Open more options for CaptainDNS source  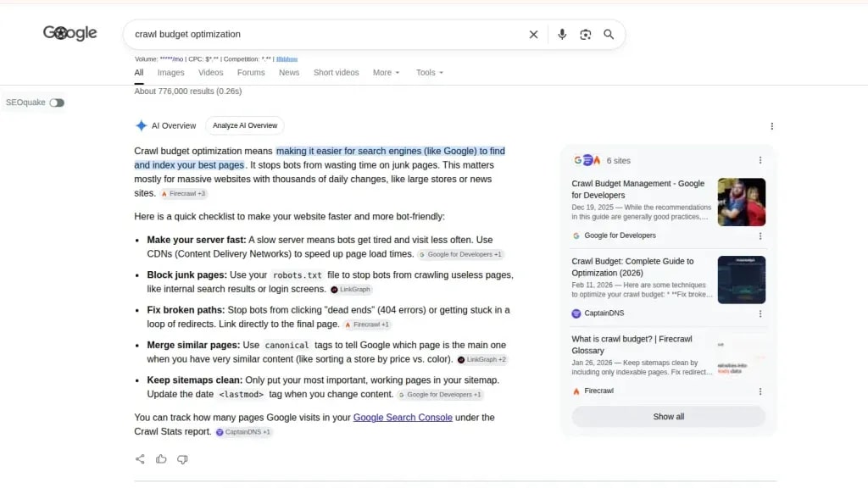click(x=760, y=313)
